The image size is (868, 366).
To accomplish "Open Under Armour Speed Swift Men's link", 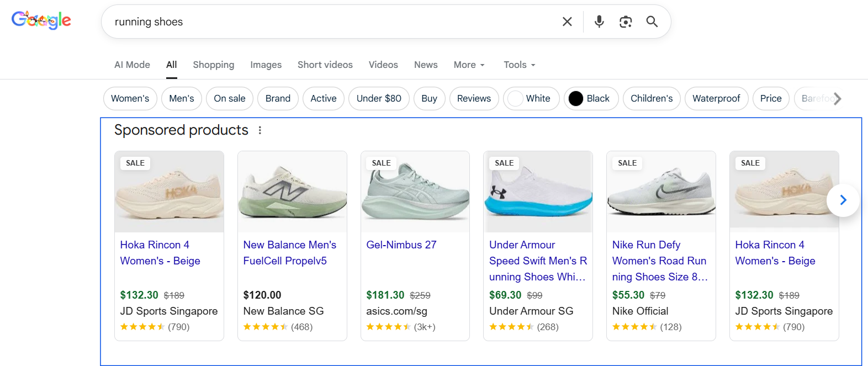I will point(538,261).
